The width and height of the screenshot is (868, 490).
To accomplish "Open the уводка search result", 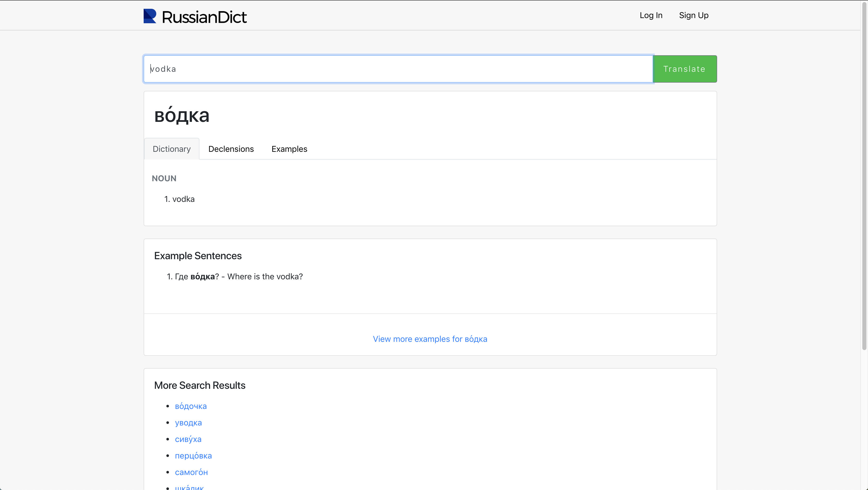I will [188, 423].
